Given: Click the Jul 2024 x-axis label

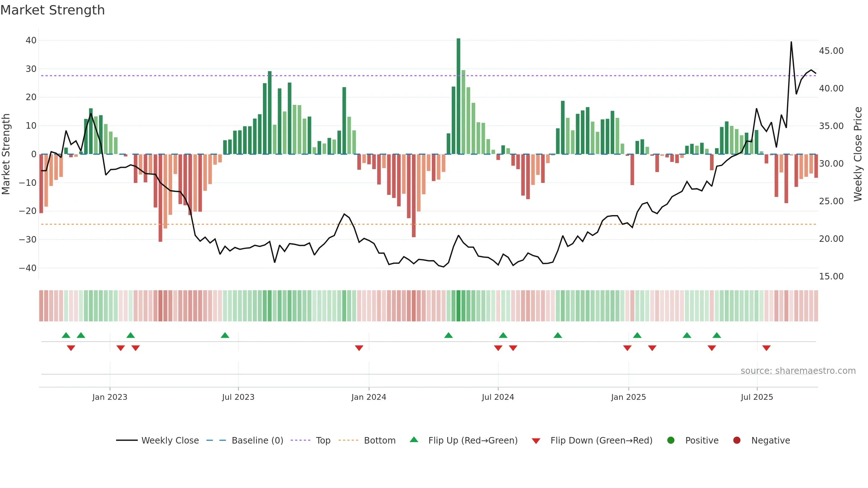Looking at the screenshot, I should tap(498, 397).
